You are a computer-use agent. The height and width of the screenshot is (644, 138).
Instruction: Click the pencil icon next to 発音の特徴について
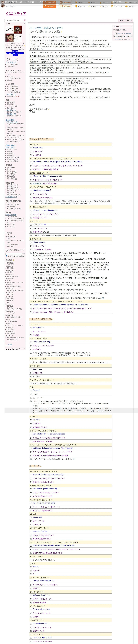(x=49, y=109)
